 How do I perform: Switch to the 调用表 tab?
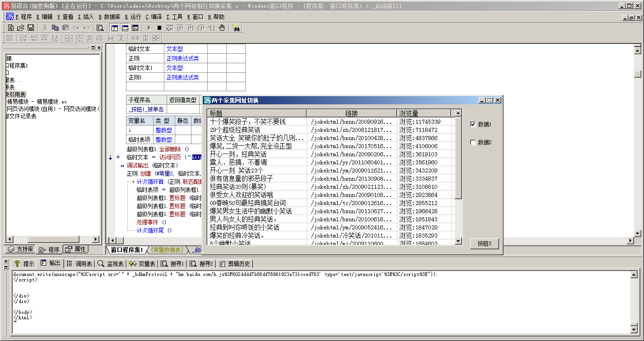coord(79,263)
